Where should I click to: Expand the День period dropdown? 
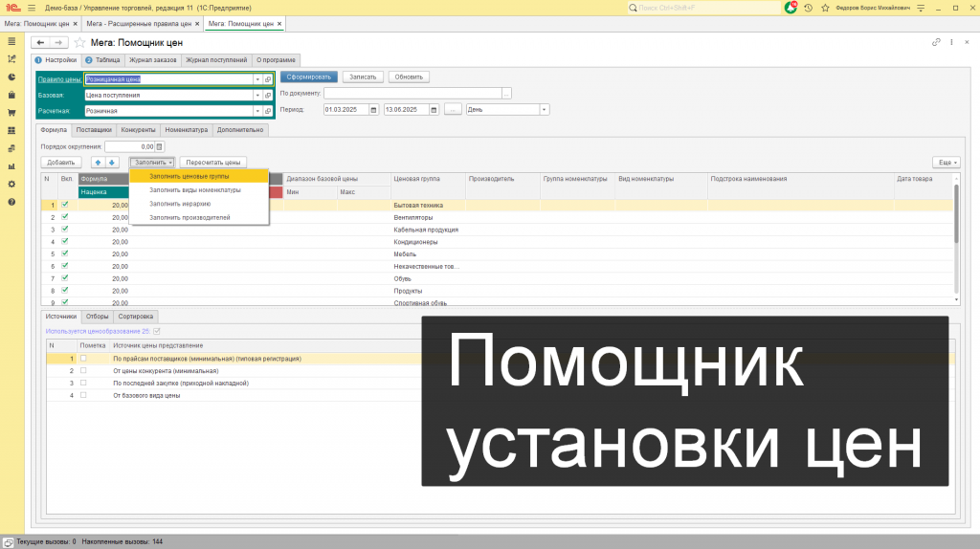click(544, 110)
